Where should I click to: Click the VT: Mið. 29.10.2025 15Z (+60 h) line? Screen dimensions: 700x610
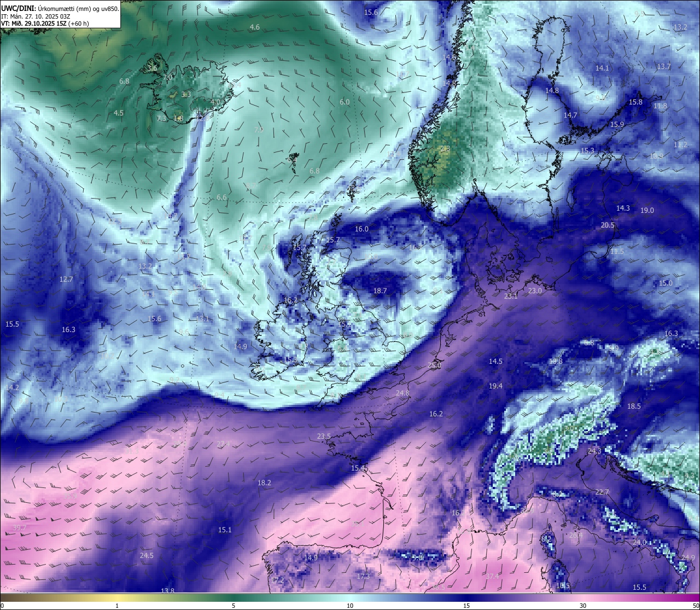coord(45,24)
